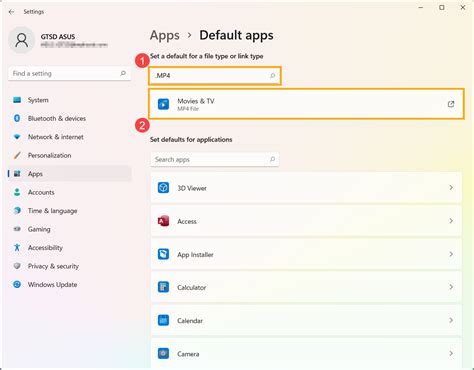Click the Default apps page title
The width and height of the screenshot is (474, 370).
[x=236, y=35]
